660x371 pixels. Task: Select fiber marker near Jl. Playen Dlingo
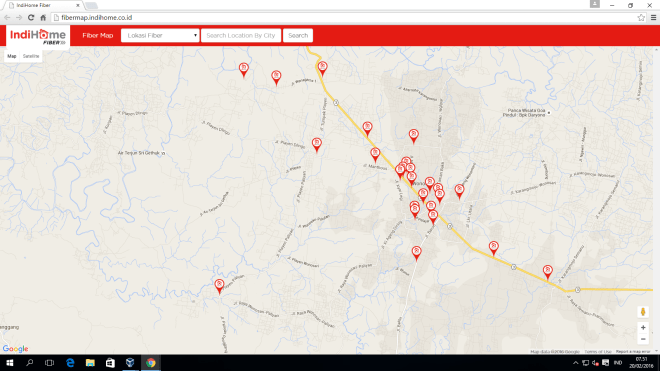[x=317, y=144]
